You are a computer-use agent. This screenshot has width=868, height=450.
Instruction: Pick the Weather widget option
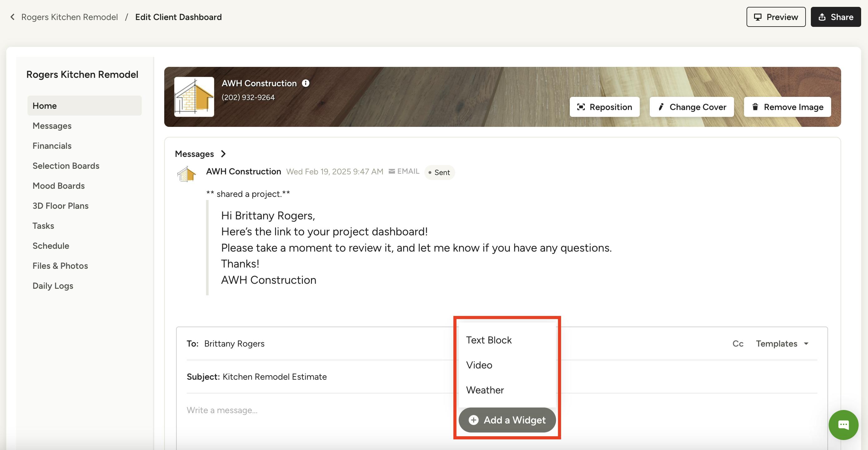click(x=485, y=390)
